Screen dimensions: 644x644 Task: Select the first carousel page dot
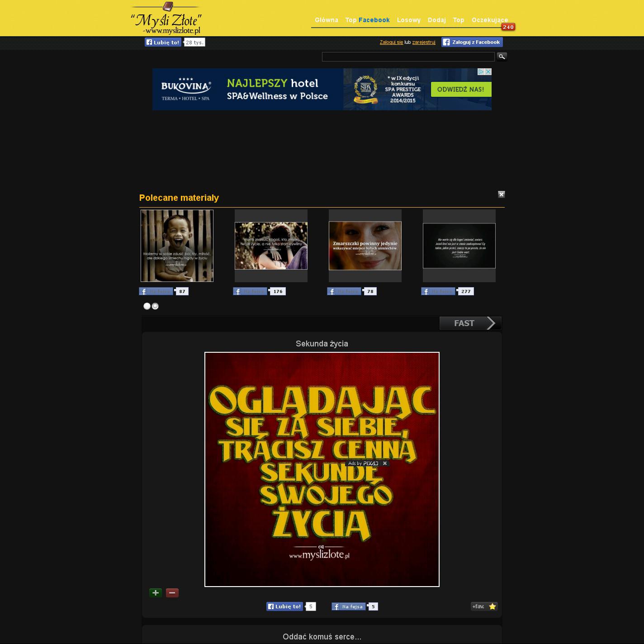(147, 306)
